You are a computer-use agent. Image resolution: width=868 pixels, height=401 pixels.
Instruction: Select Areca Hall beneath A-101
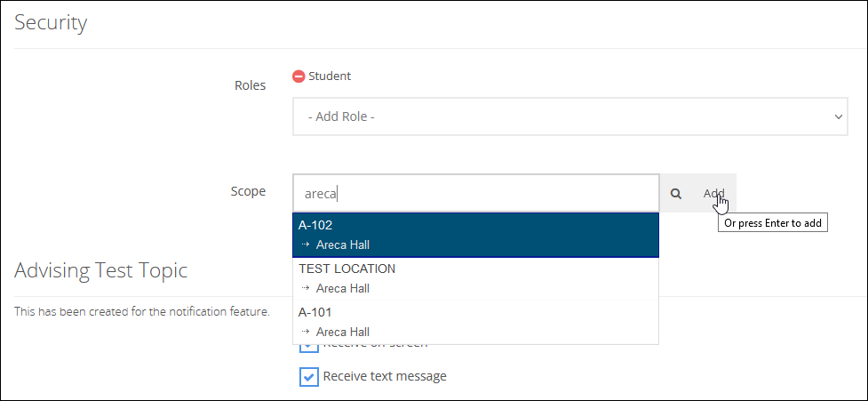[x=343, y=333]
